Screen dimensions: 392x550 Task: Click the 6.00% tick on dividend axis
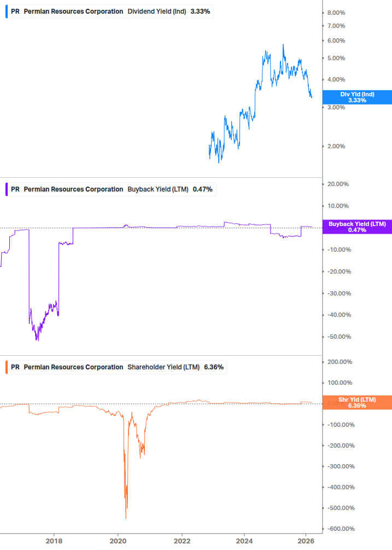336,40
